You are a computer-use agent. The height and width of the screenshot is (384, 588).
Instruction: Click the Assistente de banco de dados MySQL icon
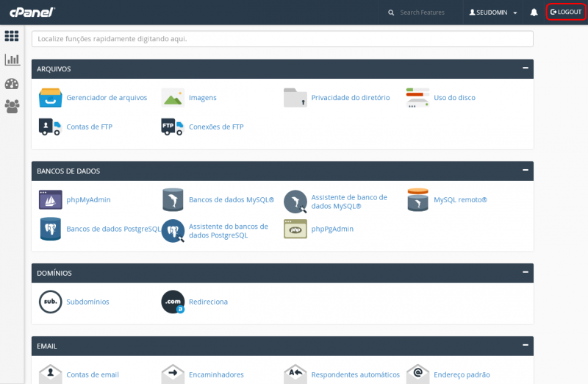pyautogui.click(x=295, y=202)
